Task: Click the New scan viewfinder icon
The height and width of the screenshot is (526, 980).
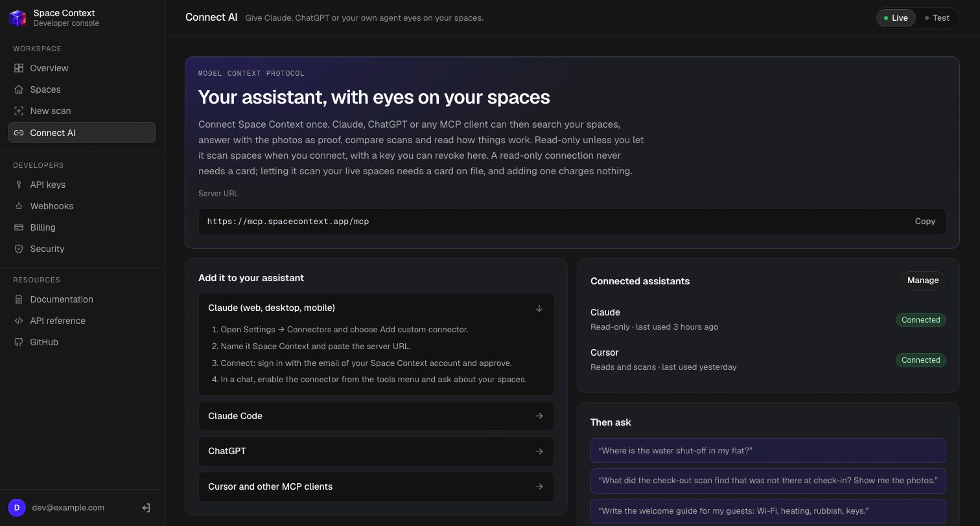Action: pyautogui.click(x=19, y=111)
